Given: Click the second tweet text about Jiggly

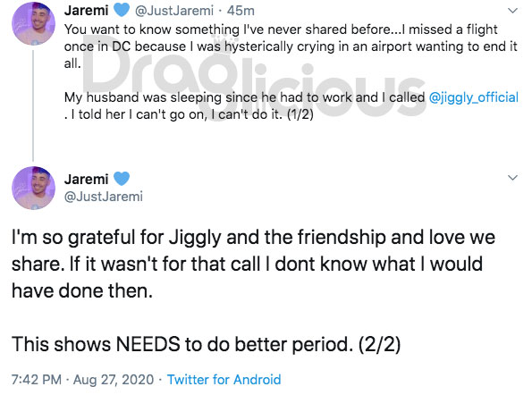Looking at the screenshot, I should coord(253,264).
